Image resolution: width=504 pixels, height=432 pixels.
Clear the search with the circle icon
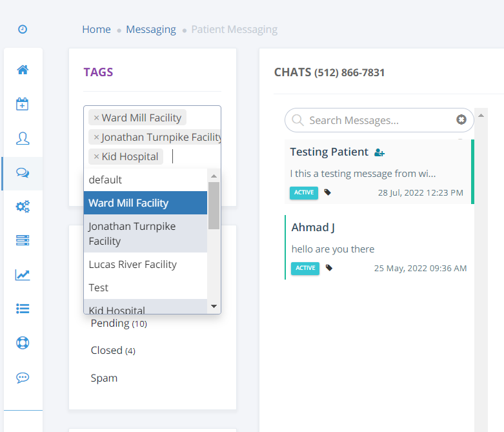[x=461, y=119]
